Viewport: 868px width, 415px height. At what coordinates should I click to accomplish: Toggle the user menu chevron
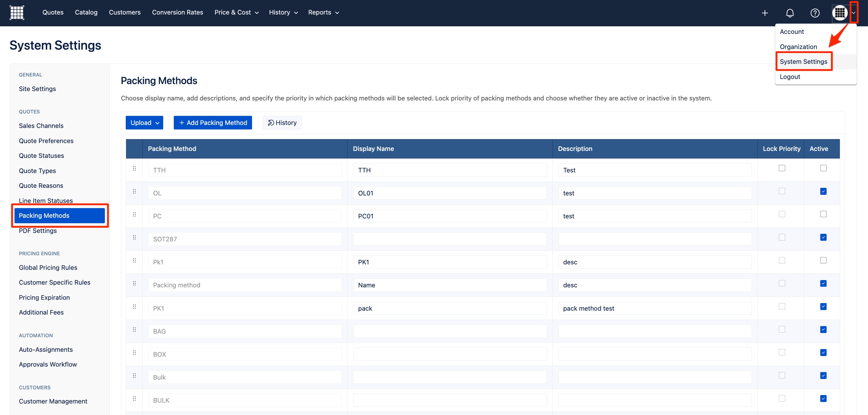click(x=853, y=13)
